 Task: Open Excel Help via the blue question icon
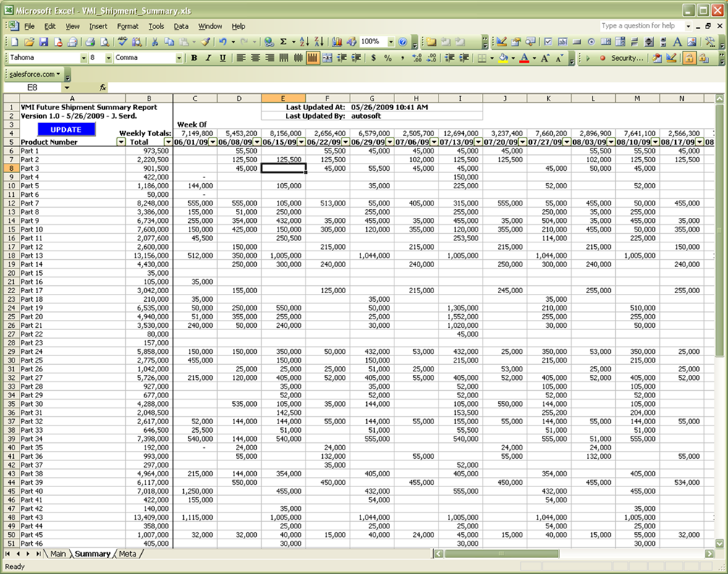402,42
